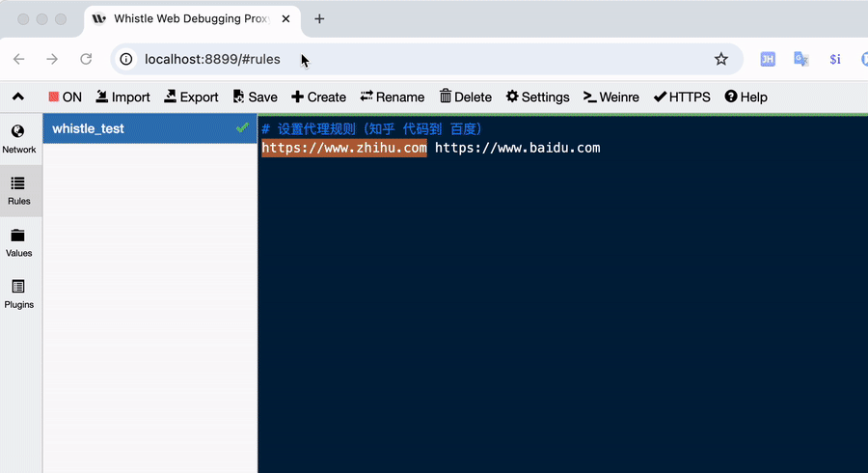The image size is (868, 473).
Task: Switch to the Network tab
Action: [19, 139]
